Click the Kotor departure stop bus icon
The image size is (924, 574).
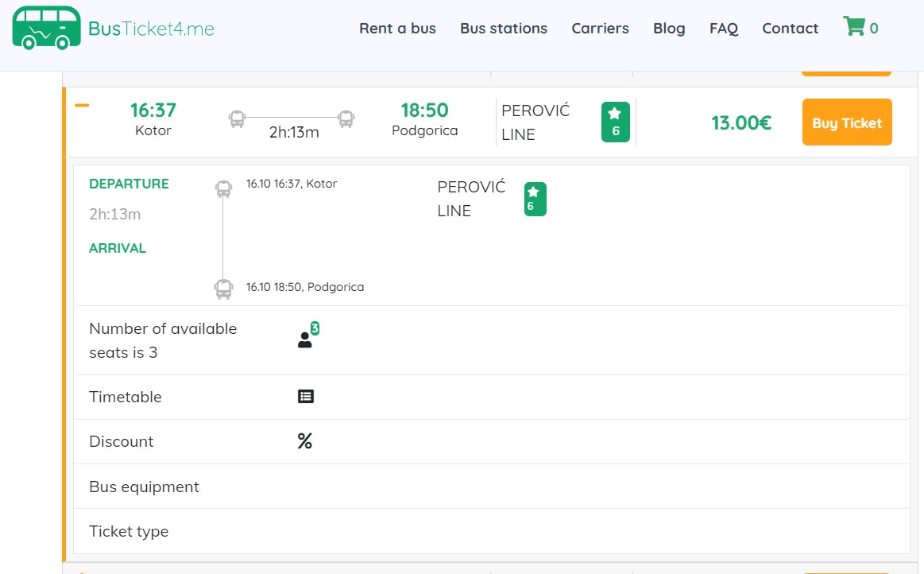point(223,188)
